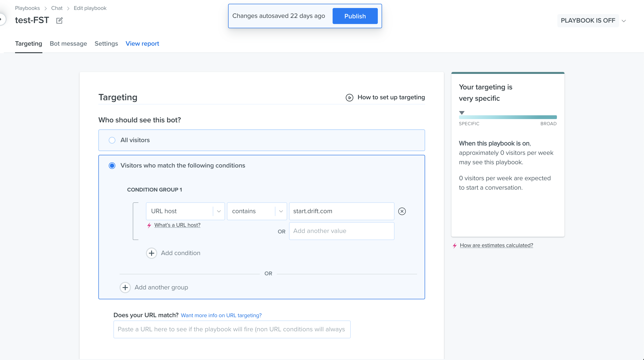Screen dimensions: 644x360
Task: Click the Publish button
Action: click(x=355, y=16)
